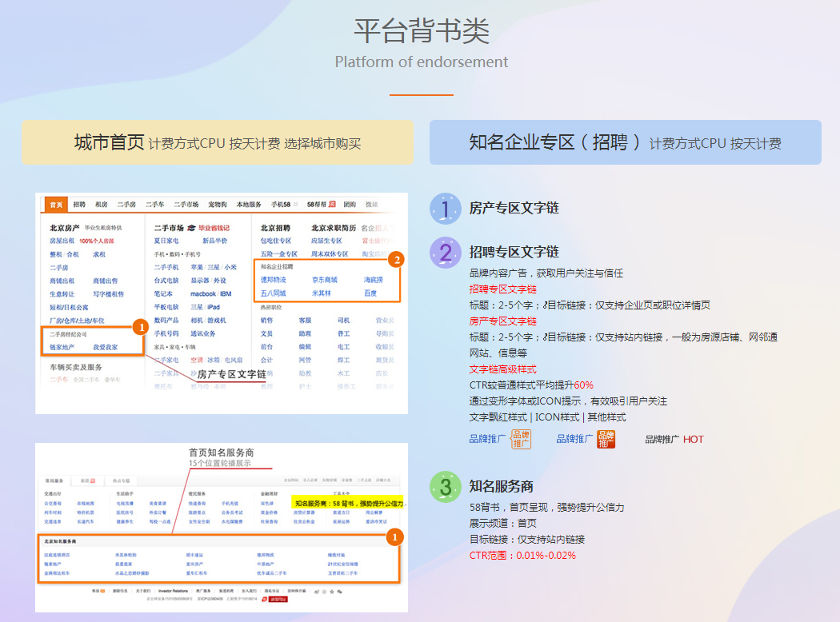The height and width of the screenshot is (622, 840).
Task: Click the 平板电脑 link
Action: coord(166,307)
